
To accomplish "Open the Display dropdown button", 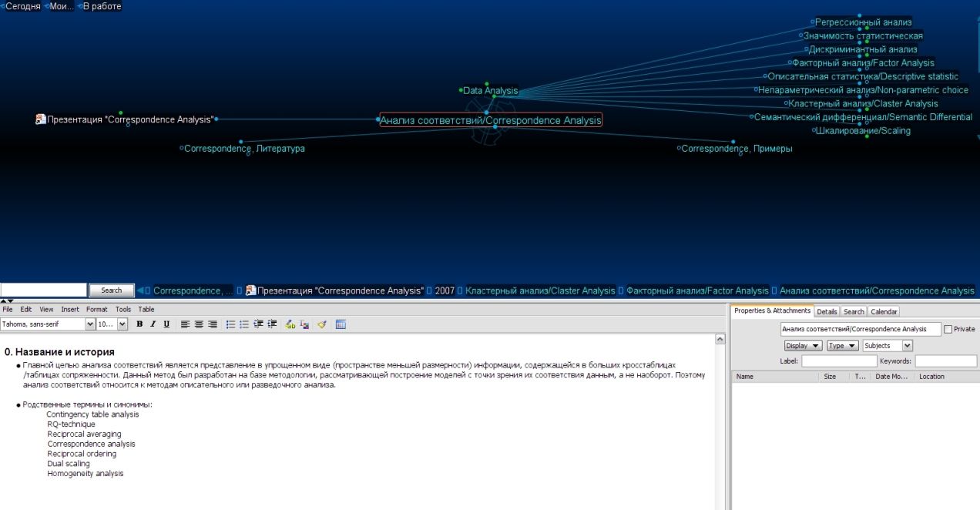I will point(803,346).
